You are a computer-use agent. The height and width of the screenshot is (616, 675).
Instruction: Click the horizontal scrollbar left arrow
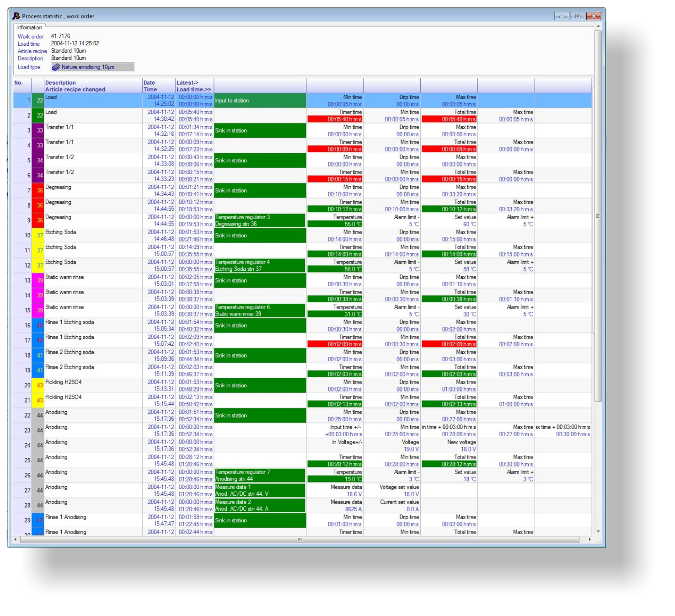pyautogui.click(x=16, y=540)
